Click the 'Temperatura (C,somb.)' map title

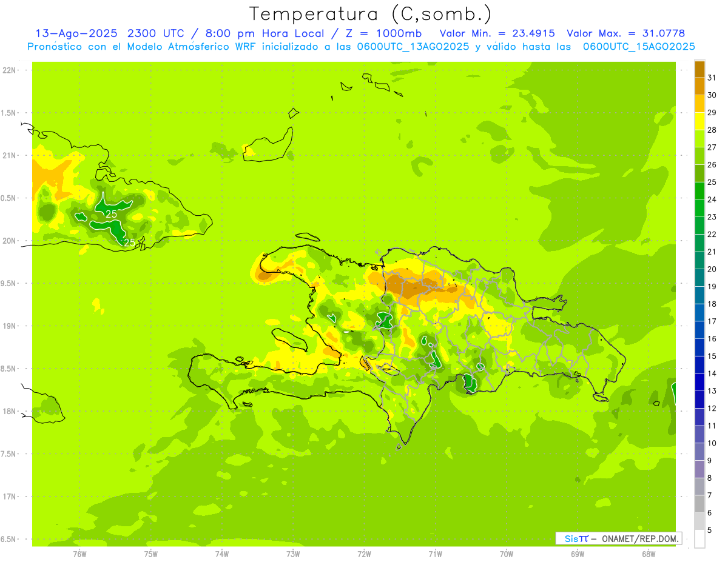pyautogui.click(x=370, y=14)
